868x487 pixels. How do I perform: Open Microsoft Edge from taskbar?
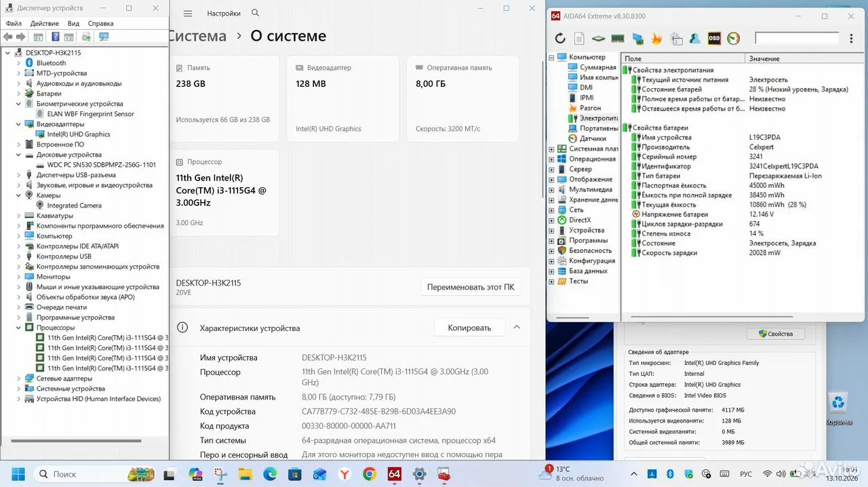270,474
